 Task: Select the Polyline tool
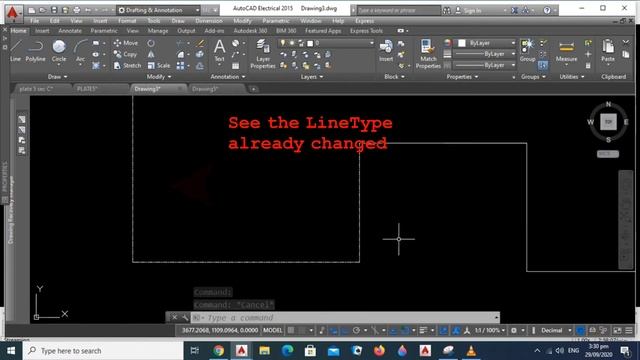coord(36,51)
